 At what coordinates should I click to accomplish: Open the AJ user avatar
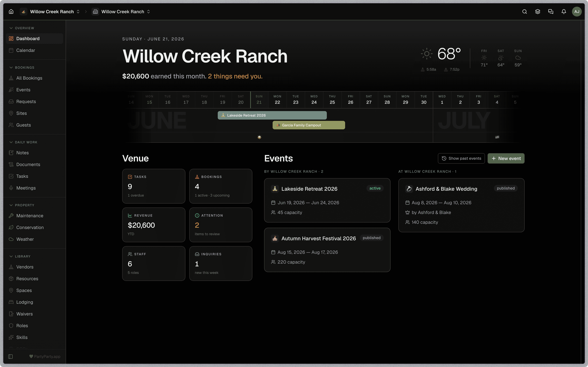point(577,12)
